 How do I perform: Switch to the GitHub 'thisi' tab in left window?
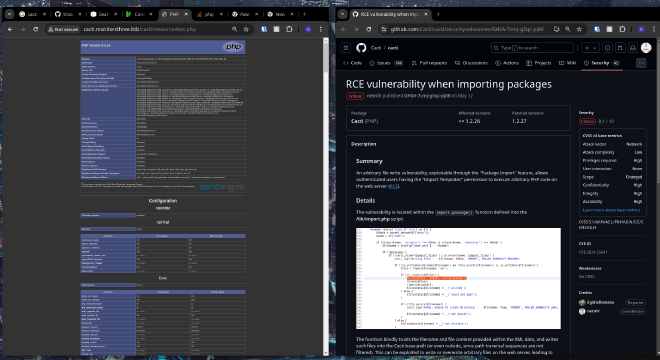tap(68, 14)
